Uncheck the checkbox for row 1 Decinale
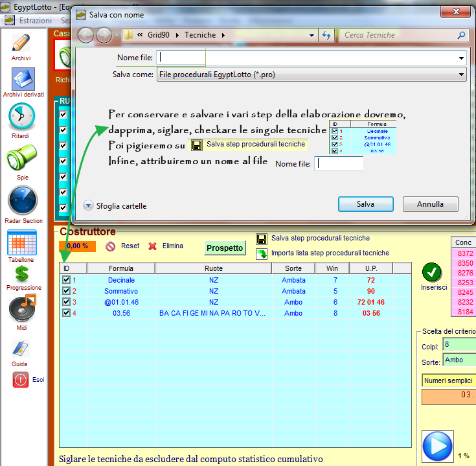The image size is (476, 466). [x=67, y=279]
